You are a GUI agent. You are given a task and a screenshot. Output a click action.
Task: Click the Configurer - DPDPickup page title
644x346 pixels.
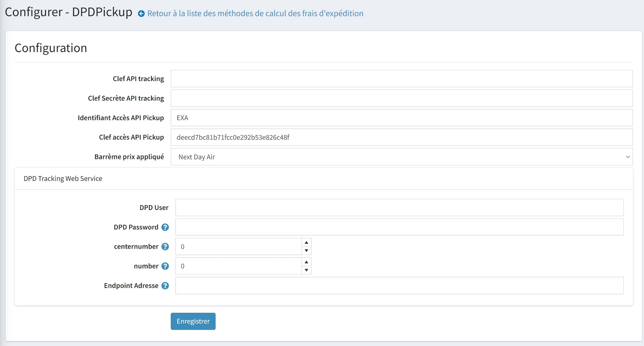point(69,12)
